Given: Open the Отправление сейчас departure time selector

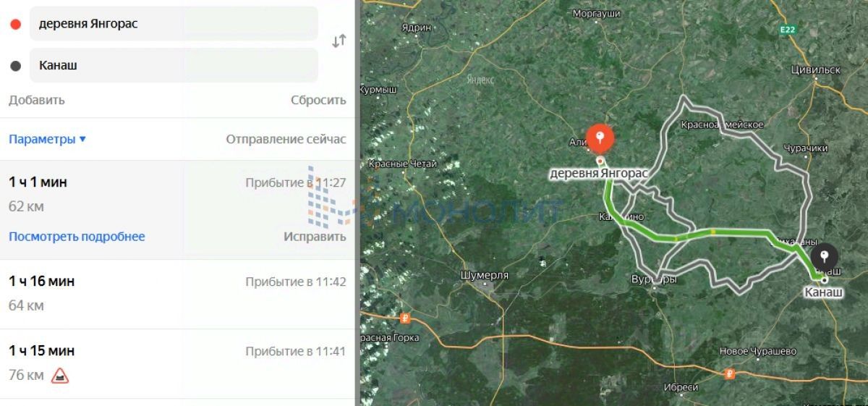Looking at the screenshot, I should [x=286, y=139].
